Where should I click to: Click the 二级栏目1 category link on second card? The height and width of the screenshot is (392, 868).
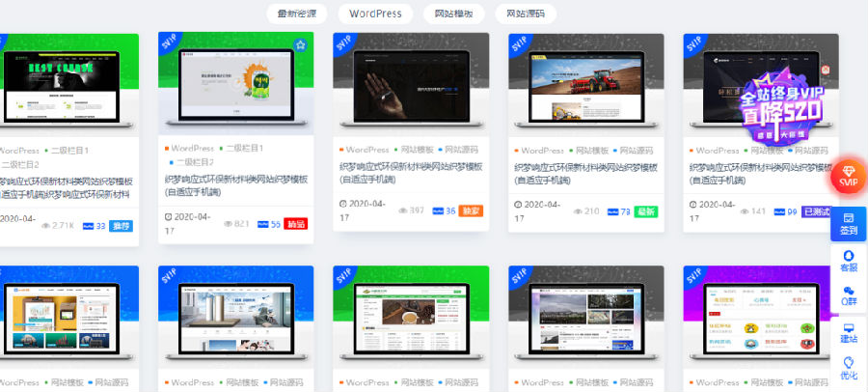tap(249, 150)
